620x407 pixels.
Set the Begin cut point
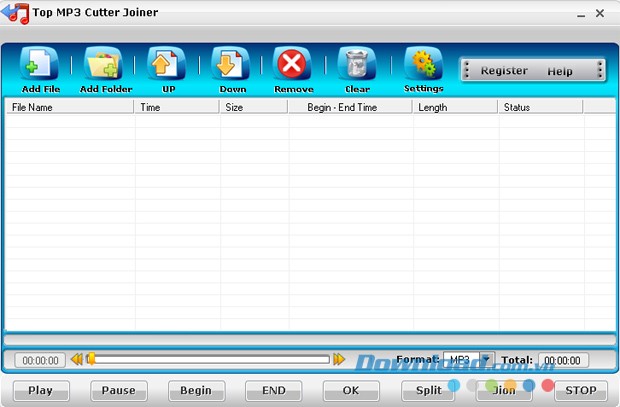pyautogui.click(x=196, y=390)
